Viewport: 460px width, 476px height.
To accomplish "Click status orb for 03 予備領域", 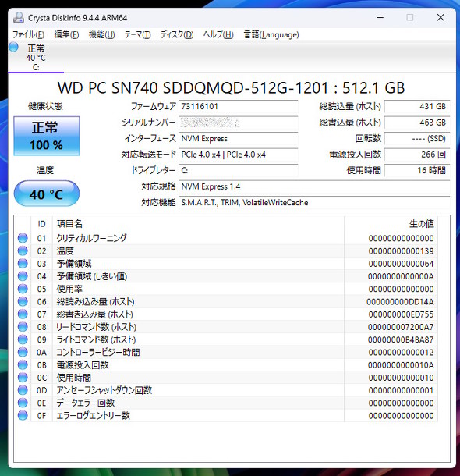I will (23, 264).
